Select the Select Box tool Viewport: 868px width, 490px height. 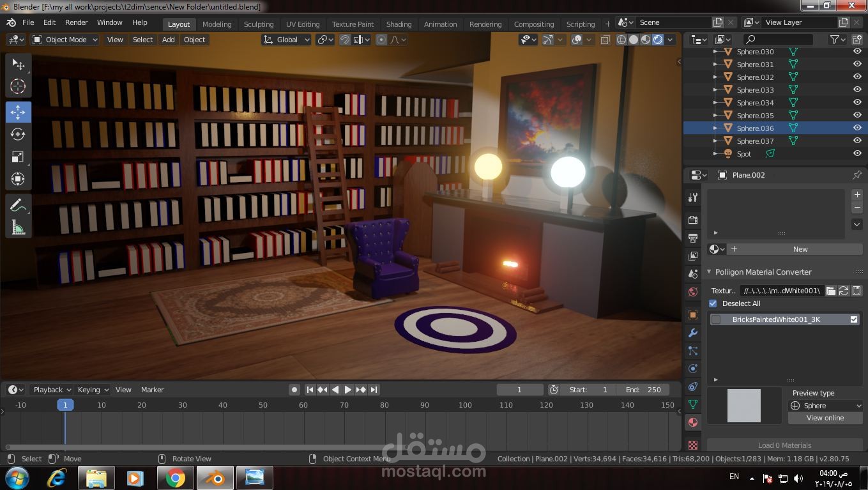coord(18,65)
